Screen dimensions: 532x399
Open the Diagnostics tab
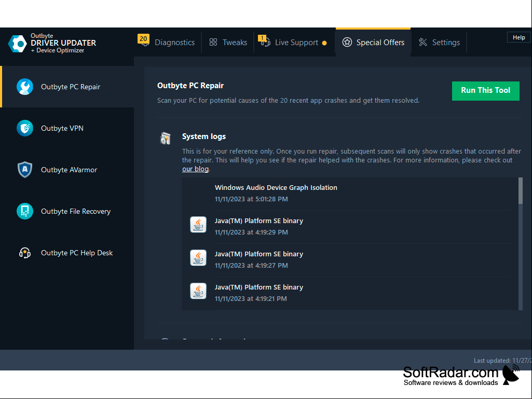point(168,43)
